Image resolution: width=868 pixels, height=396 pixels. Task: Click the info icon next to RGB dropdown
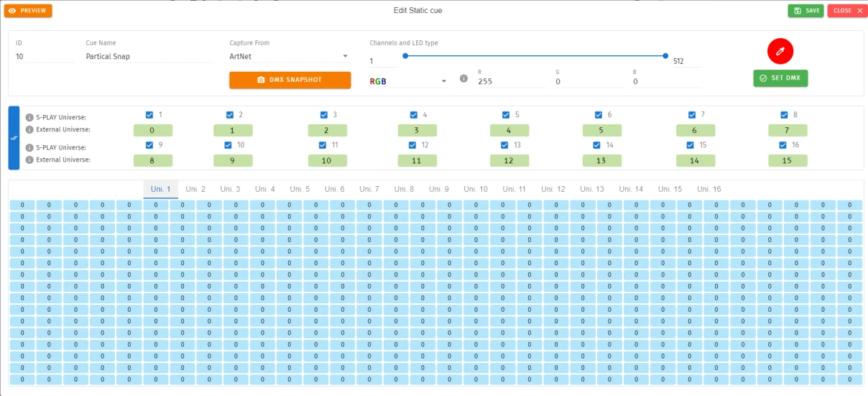pyautogui.click(x=463, y=78)
